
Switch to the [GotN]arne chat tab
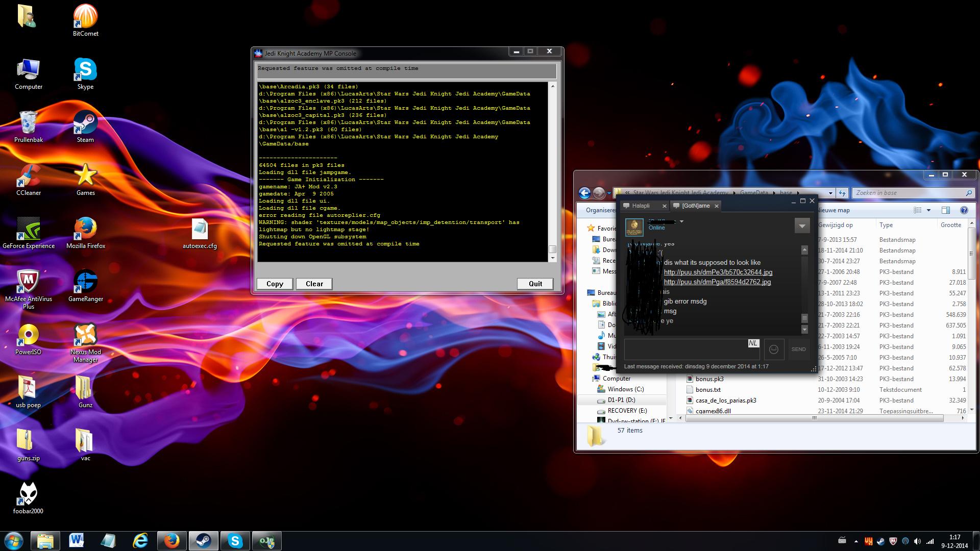(x=696, y=206)
